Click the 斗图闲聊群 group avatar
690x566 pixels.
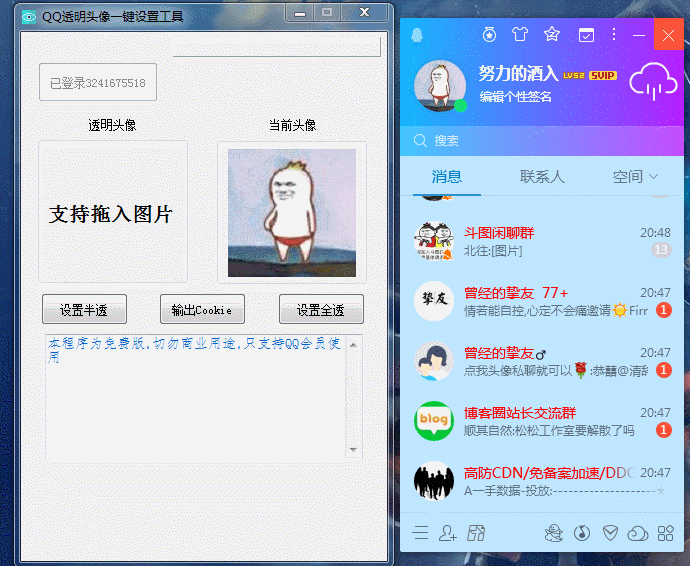tap(434, 241)
